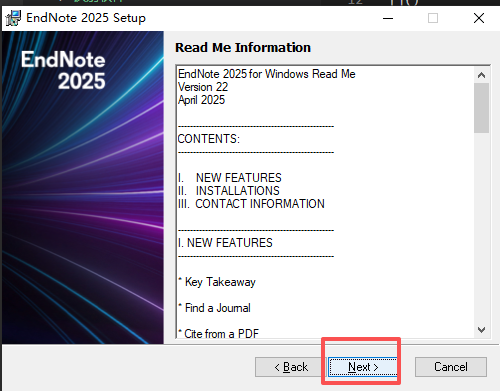The width and height of the screenshot is (500, 391).
Task: Click the "* Find a Journal" feature line
Action: (214, 308)
